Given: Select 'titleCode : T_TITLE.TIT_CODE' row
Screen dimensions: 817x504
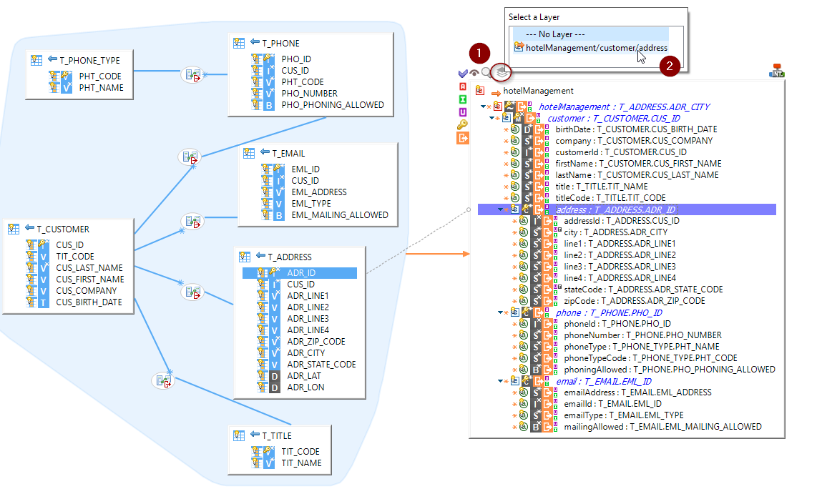Looking at the screenshot, I should pyautogui.click(x=611, y=198).
